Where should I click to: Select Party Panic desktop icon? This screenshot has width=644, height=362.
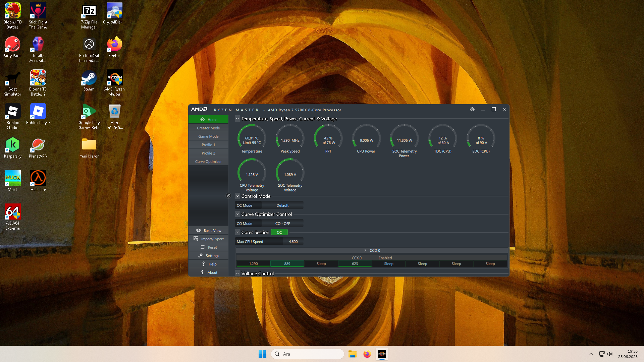click(x=13, y=47)
